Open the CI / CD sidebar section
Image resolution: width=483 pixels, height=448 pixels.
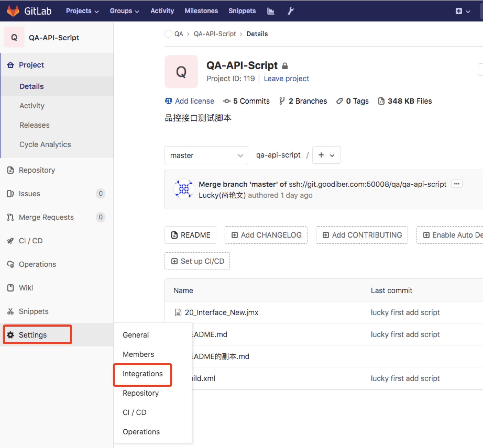[31, 240]
